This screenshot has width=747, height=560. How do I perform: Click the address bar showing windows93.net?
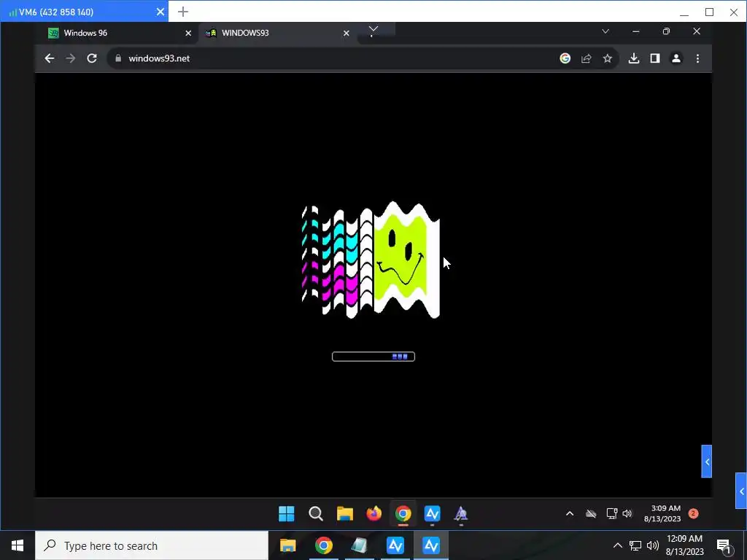(333, 58)
